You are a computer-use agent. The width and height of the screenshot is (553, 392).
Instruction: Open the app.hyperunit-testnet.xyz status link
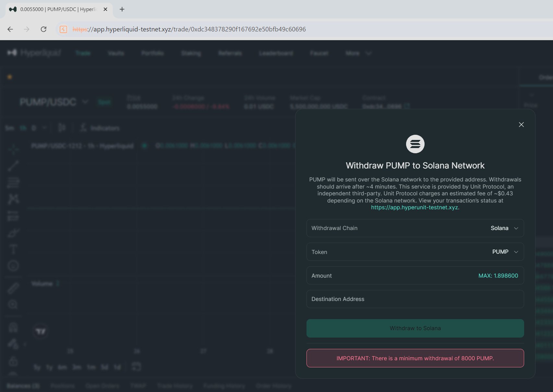click(415, 207)
